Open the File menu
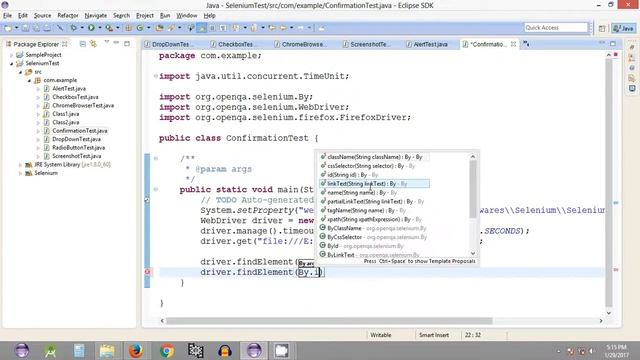 coord(7,16)
